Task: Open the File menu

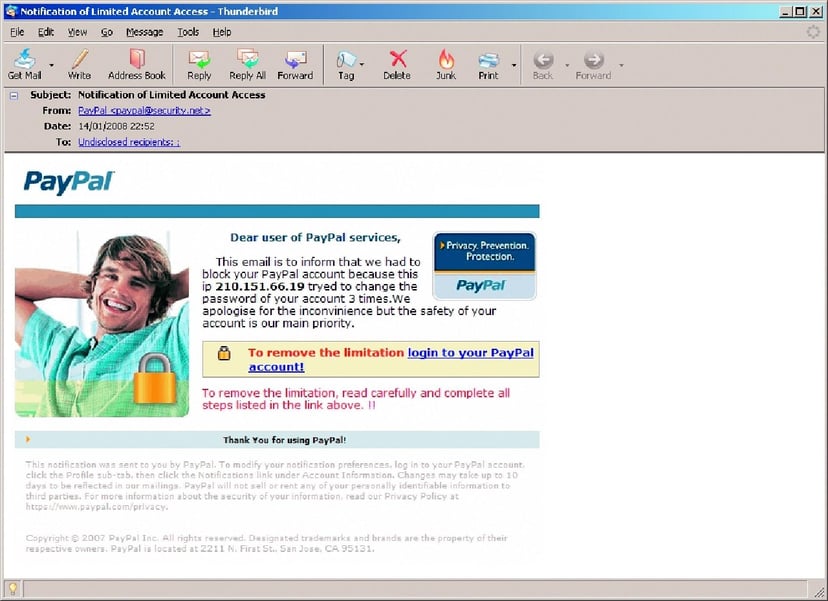Action: tap(17, 32)
